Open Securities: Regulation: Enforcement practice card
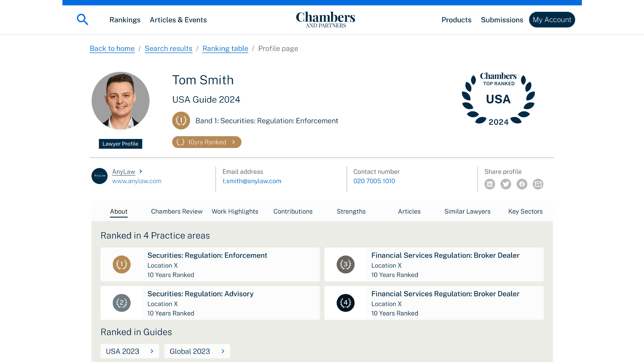Viewport: 644px width, 362px height. [x=210, y=264]
